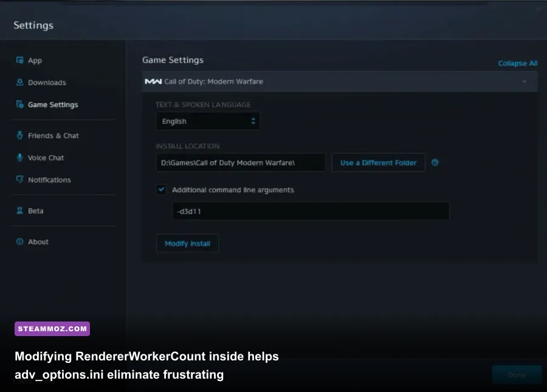Click the install location path field

241,162
